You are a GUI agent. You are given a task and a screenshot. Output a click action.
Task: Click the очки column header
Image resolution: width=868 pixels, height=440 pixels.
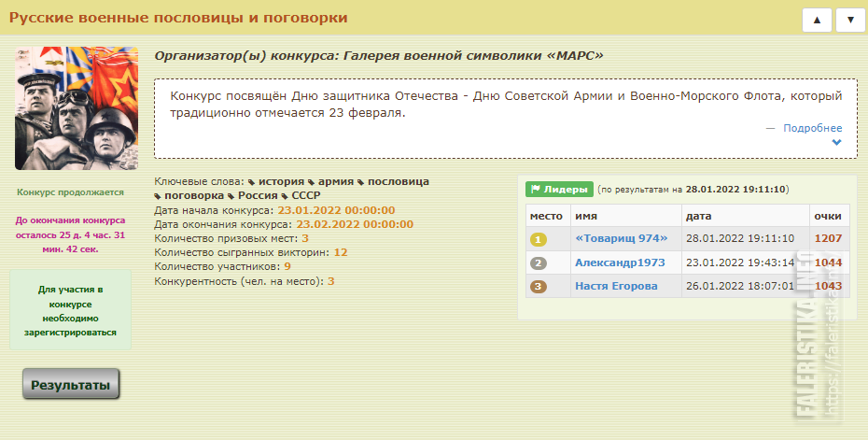(x=828, y=216)
